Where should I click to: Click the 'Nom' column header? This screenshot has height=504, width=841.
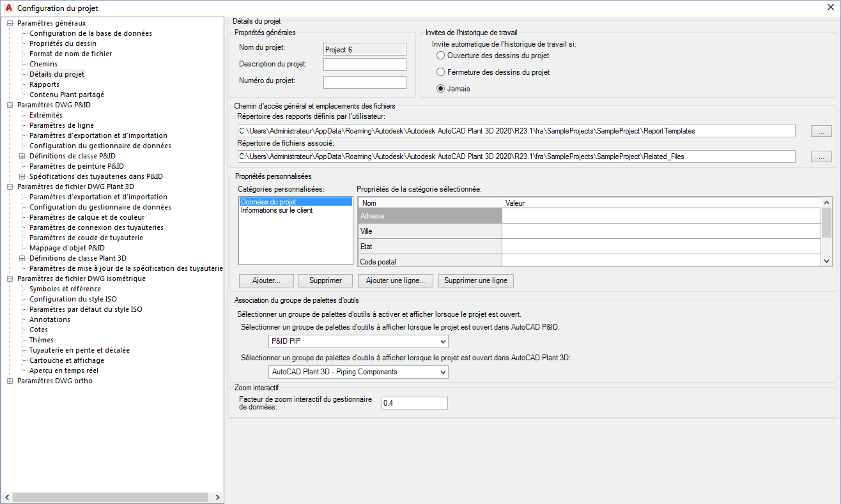[430, 203]
